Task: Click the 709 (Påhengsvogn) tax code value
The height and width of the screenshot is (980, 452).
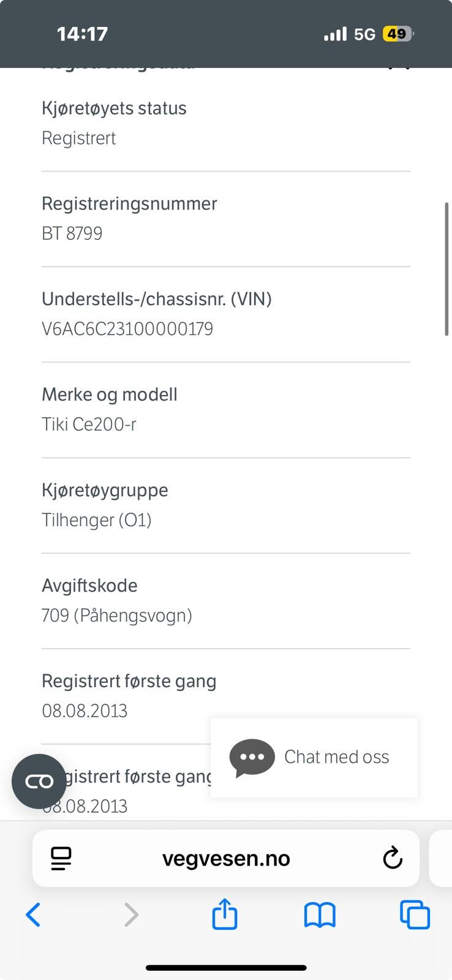Action: tap(117, 616)
